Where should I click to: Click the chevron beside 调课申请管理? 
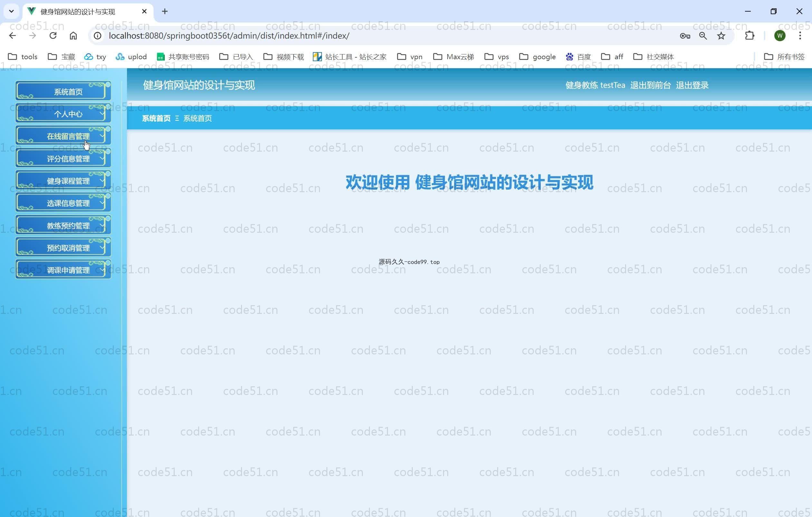click(101, 269)
